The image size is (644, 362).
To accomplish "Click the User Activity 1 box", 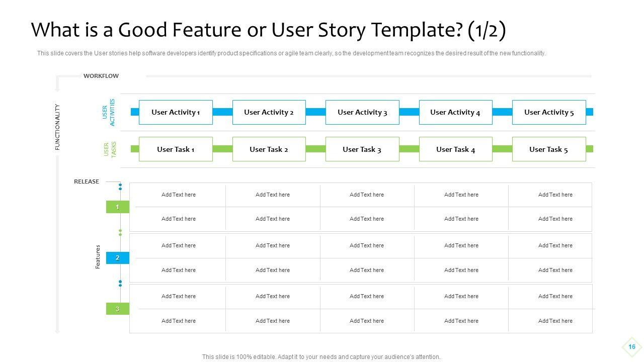I will (x=176, y=112).
